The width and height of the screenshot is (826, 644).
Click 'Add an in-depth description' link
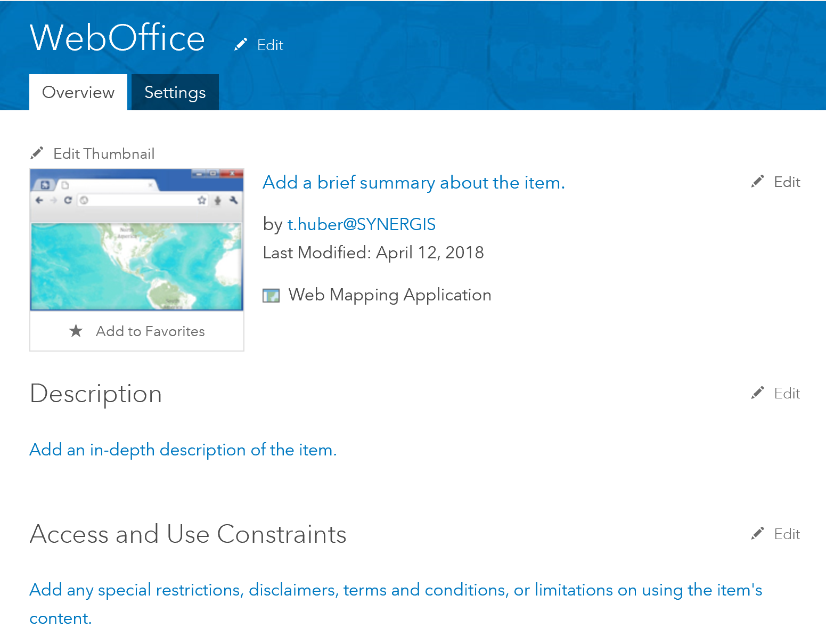click(x=183, y=450)
